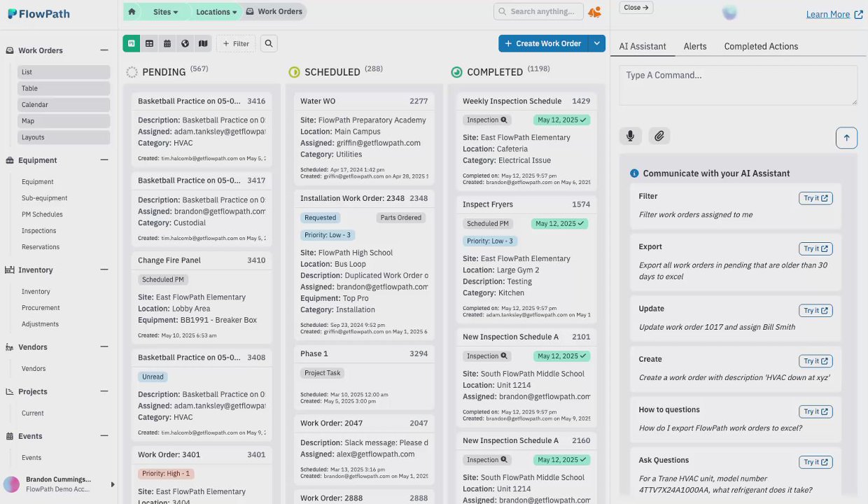Send command with up arrow button

click(846, 137)
